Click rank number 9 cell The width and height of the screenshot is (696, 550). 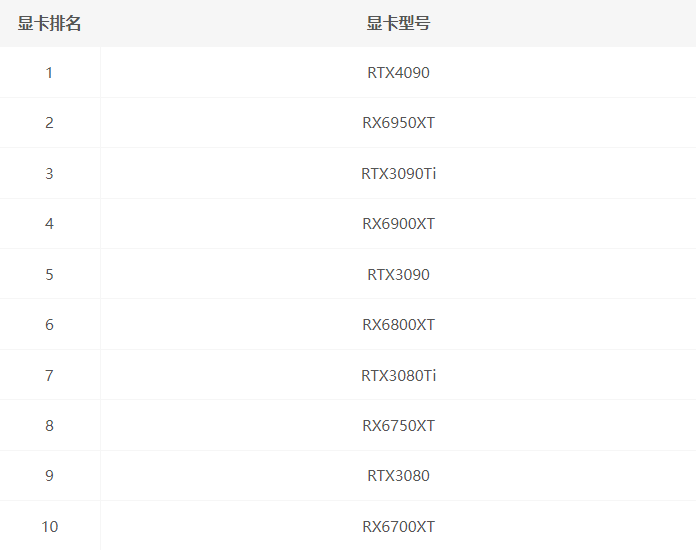coord(49,475)
